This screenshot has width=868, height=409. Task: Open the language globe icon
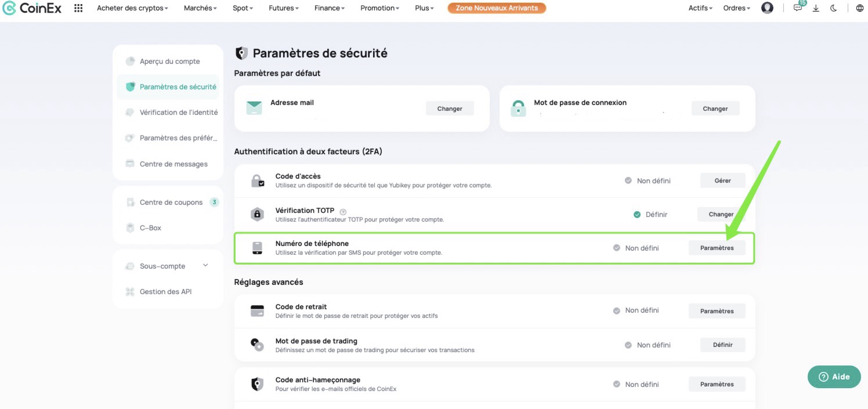pos(860,8)
